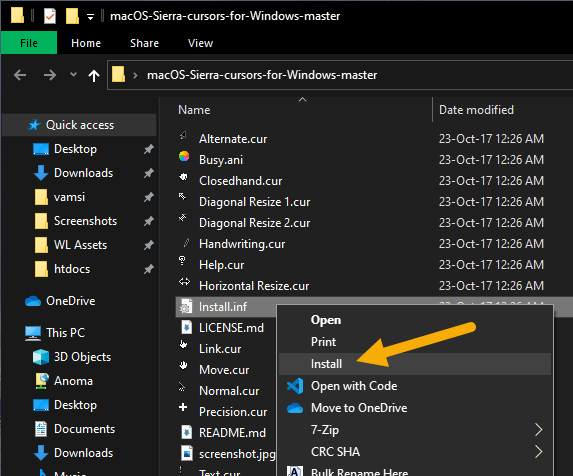The height and width of the screenshot is (476, 573).
Task: Click the pin icon next to Downloads
Action: (x=149, y=173)
